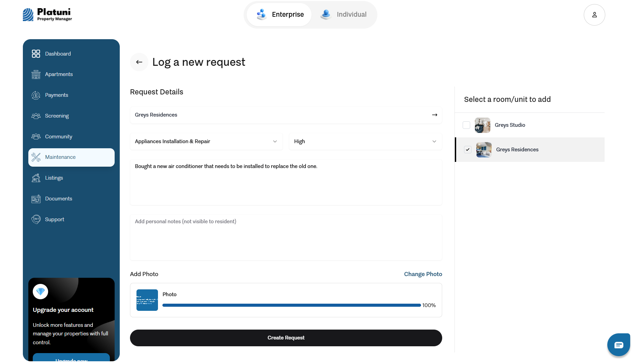Click the photo upload progress bar

click(292, 305)
